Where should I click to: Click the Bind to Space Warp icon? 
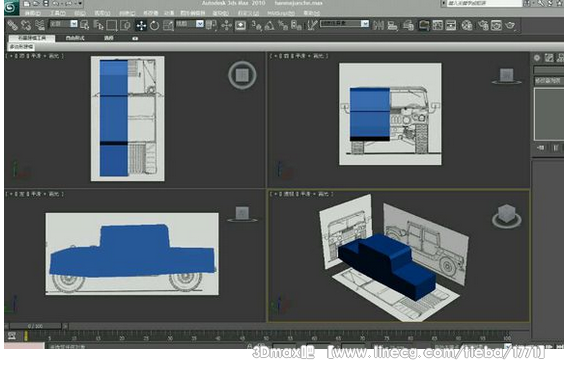40,25
